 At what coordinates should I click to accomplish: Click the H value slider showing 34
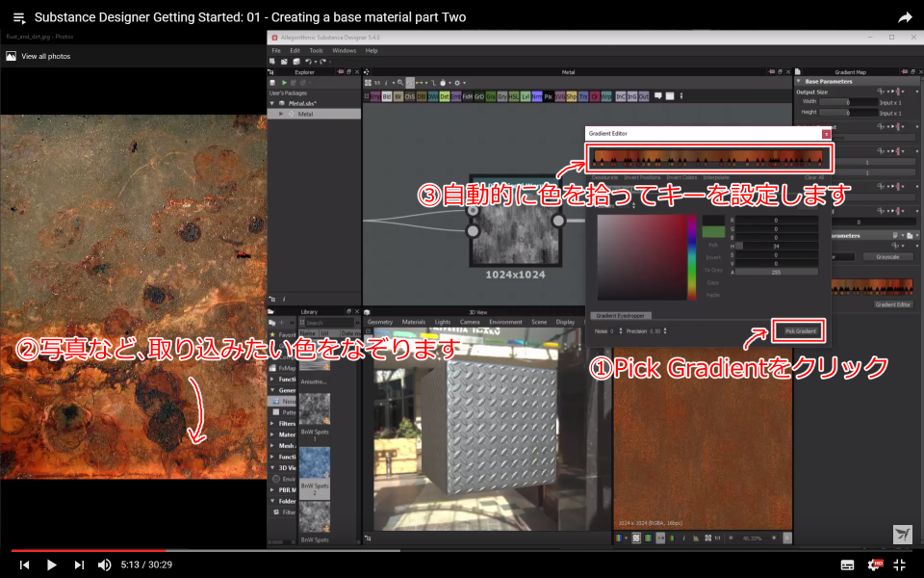point(776,246)
